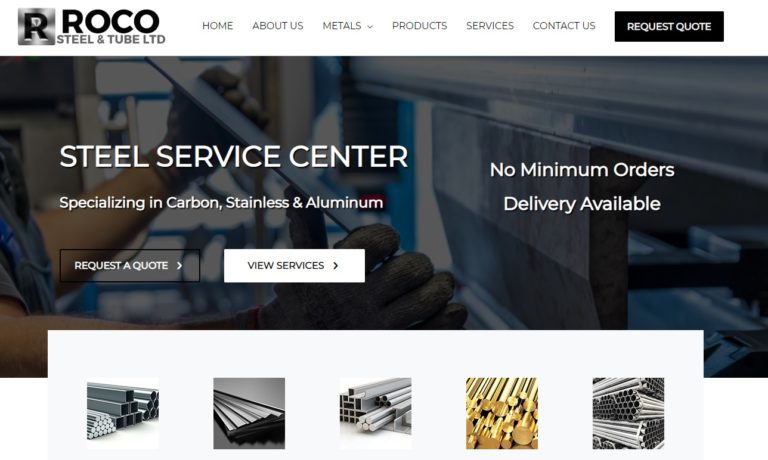The height and width of the screenshot is (460, 768).
Task: Select the stainless pipes thumbnail
Action: coord(628,413)
